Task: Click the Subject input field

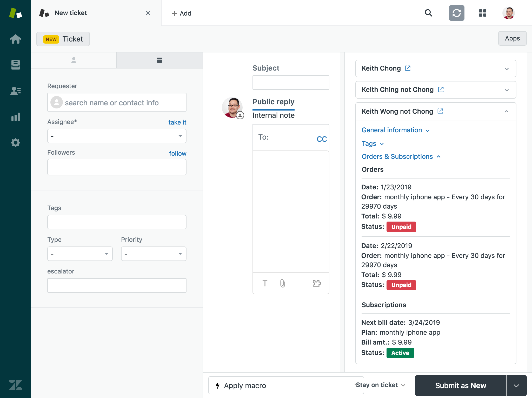Action: pos(291,83)
